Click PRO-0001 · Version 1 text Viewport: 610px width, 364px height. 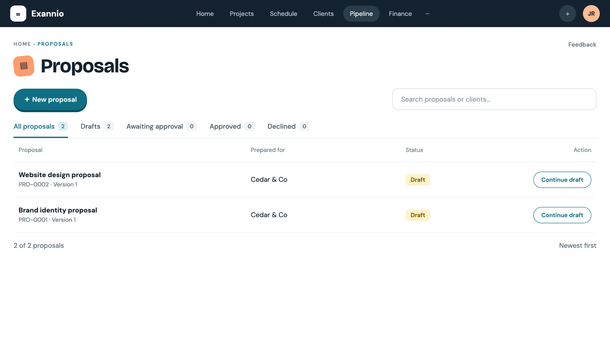click(47, 220)
